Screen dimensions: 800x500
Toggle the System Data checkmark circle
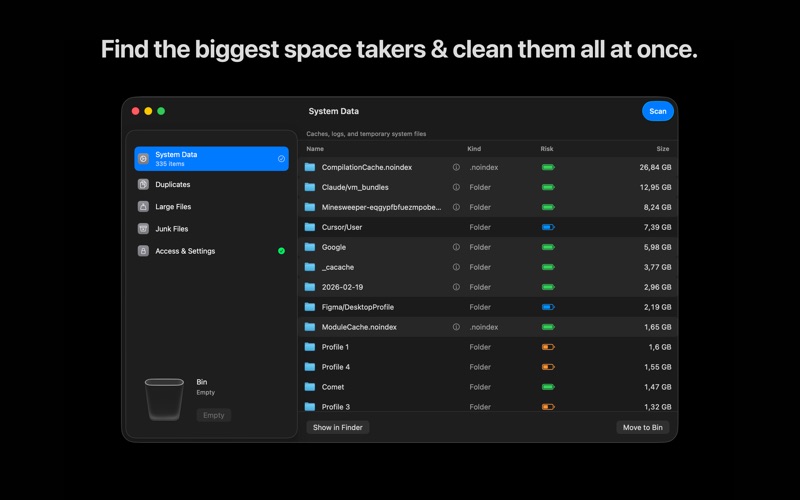point(281,159)
